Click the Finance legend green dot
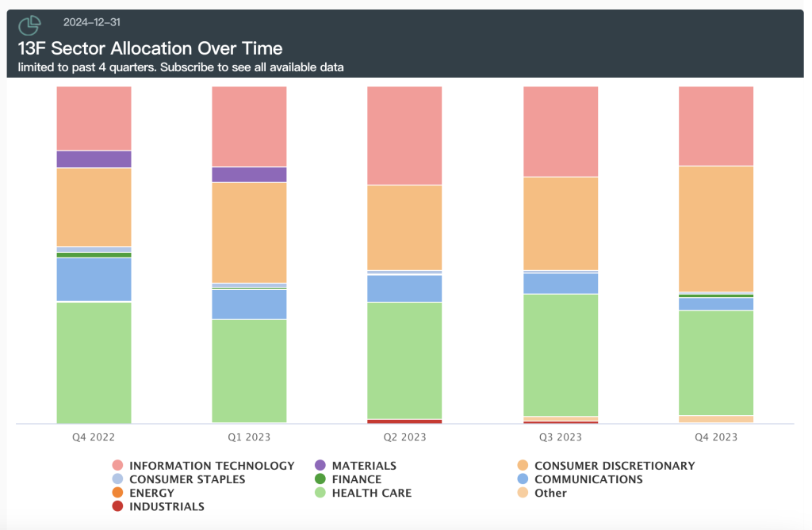 (320, 479)
